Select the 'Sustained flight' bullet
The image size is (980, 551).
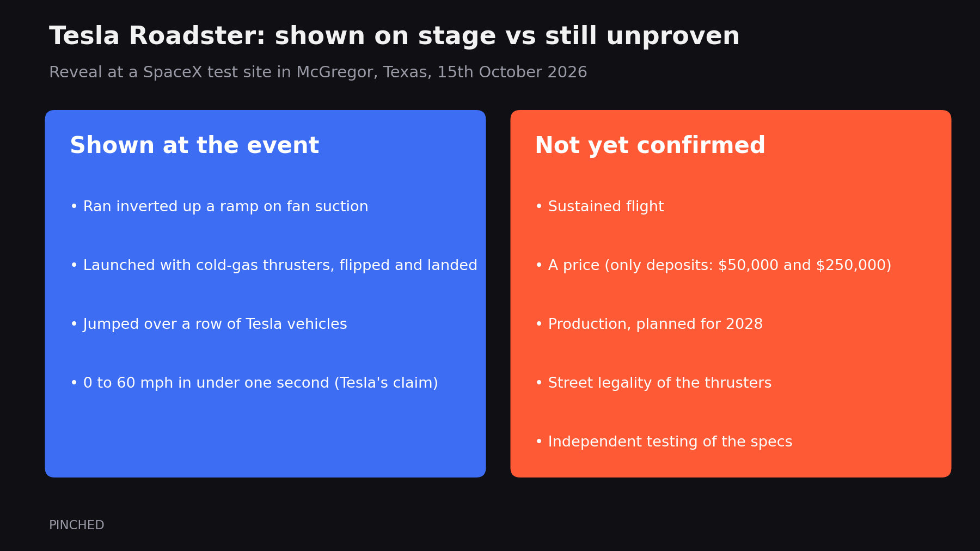point(599,207)
